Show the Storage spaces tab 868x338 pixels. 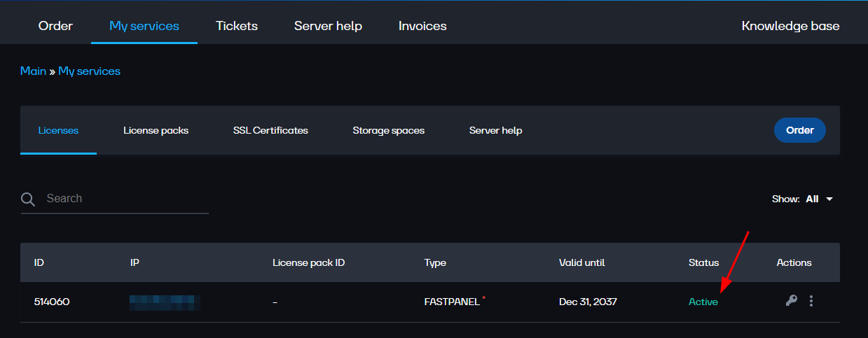point(388,130)
